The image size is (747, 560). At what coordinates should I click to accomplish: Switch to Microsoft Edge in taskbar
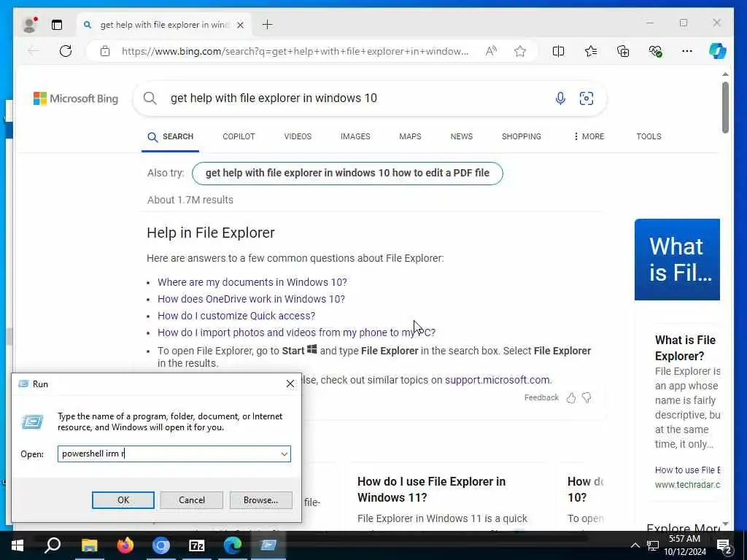[x=233, y=545]
